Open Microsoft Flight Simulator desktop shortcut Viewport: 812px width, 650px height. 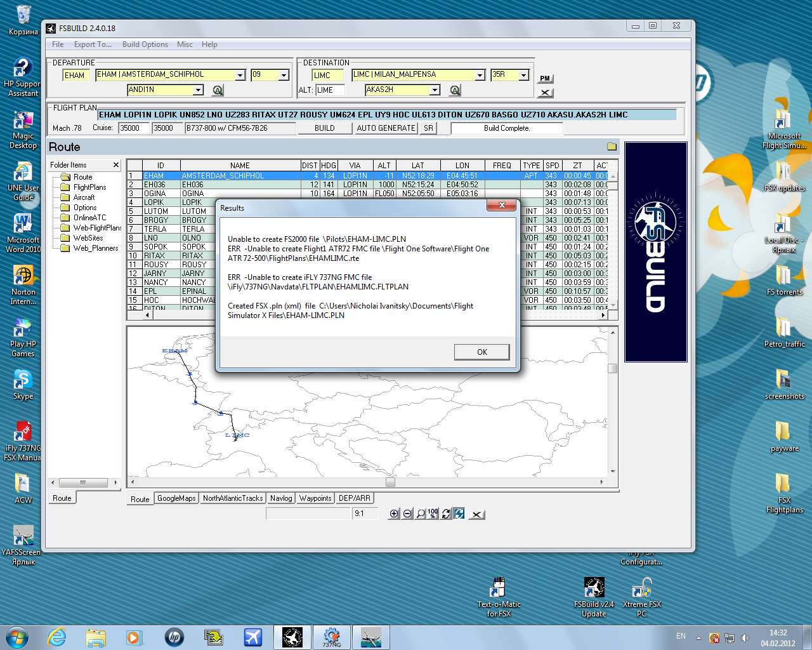[784, 129]
